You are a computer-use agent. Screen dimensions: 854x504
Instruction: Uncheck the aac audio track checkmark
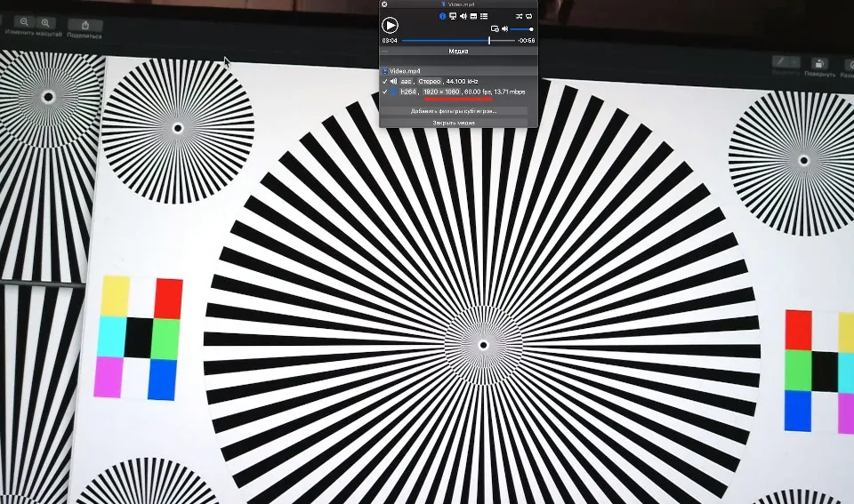(x=385, y=82)
